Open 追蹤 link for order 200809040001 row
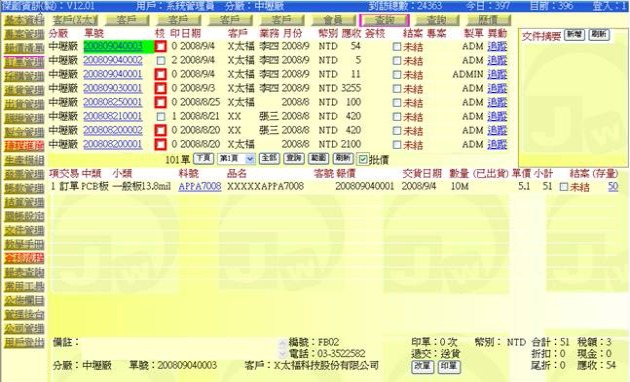This screenshot has height=382, width=630. [497, 74]
